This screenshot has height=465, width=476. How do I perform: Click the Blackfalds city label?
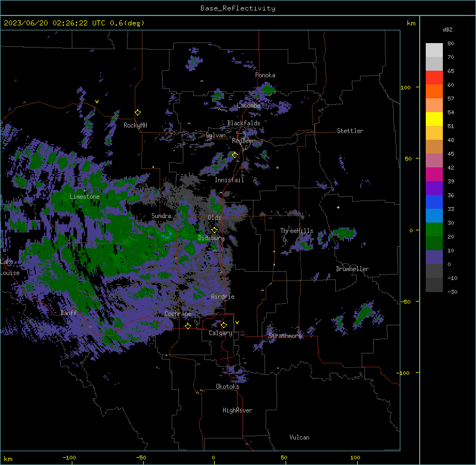[244, 123]
